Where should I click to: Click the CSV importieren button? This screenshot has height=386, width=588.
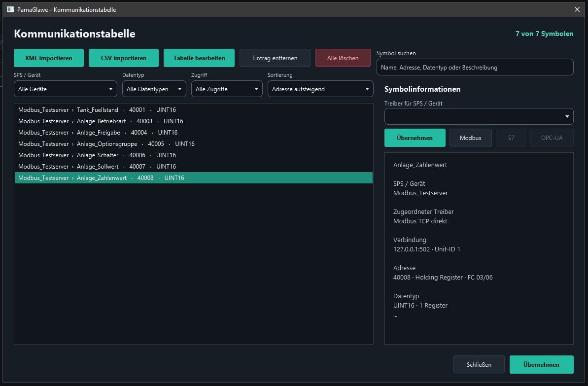(x=124, y=58)
